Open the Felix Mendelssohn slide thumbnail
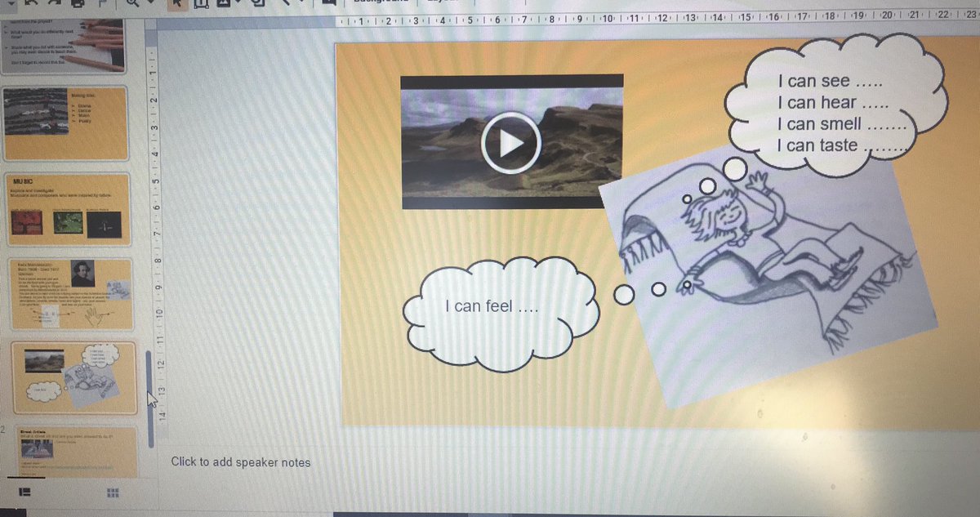The width and height of the screenshot is (980, 517). coord(70,294)
